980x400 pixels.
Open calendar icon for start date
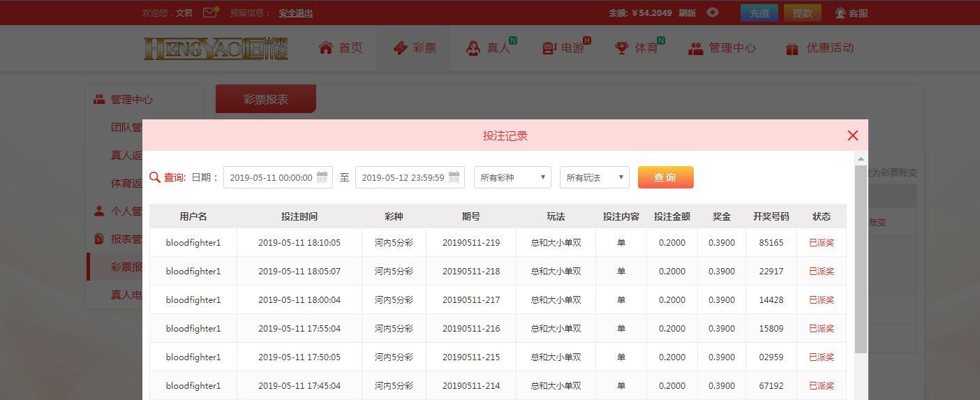(x=322, y=177)
